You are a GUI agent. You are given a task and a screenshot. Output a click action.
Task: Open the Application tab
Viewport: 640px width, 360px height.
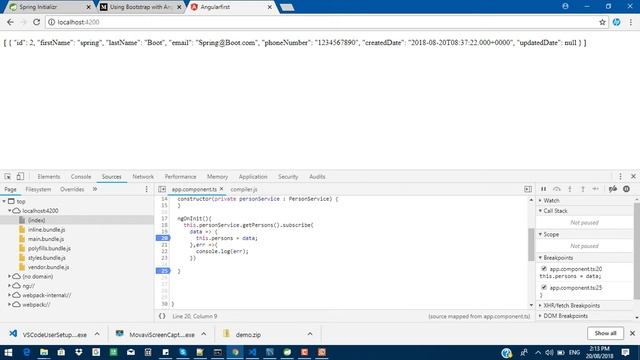pyautogui.click(x=253, y=177)
